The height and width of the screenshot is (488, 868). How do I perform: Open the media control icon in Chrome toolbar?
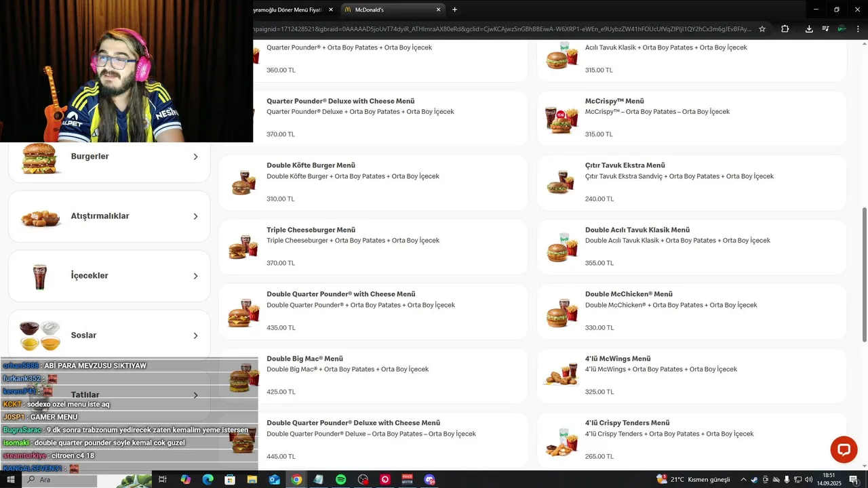pos(825,29)
